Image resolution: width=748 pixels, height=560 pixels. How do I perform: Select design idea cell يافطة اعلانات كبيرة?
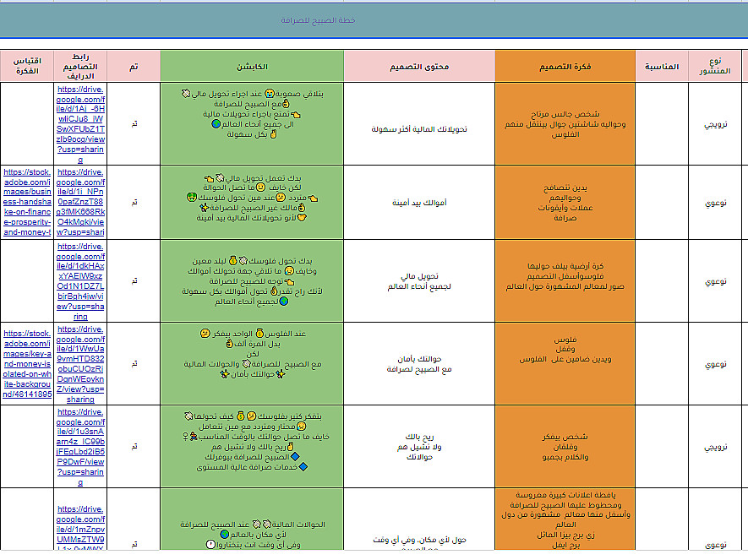coord(565,519)
